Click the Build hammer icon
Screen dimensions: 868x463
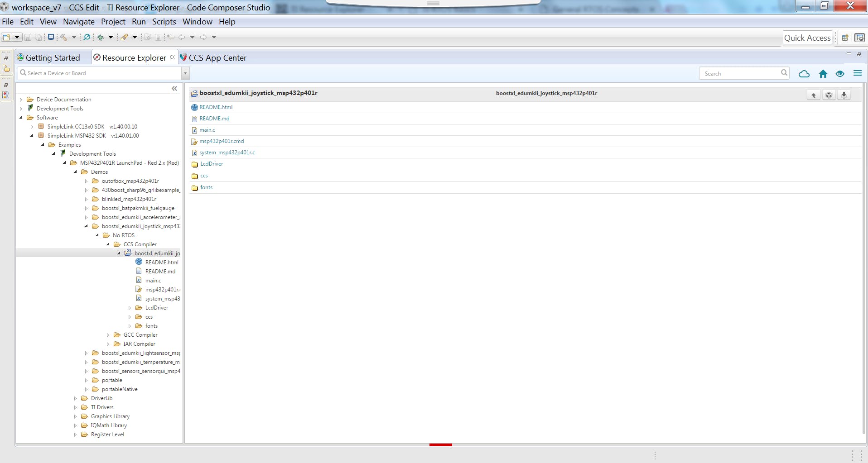(64, 37)
